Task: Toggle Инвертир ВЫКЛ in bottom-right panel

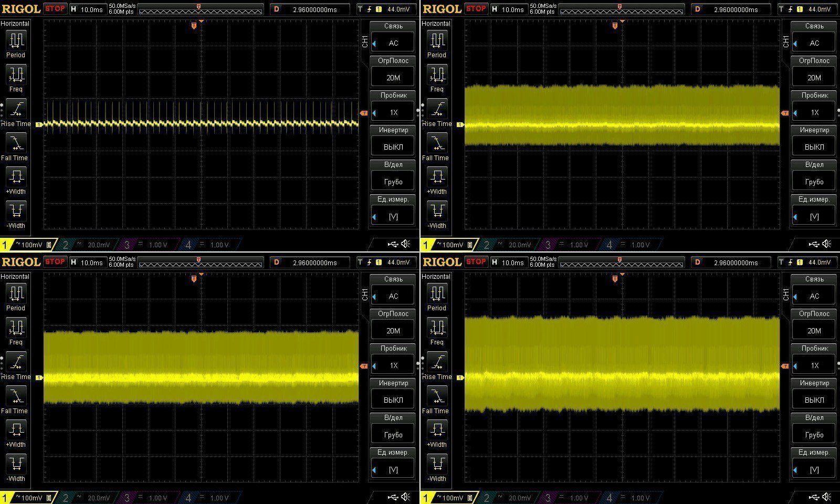Action: point(814,400)
